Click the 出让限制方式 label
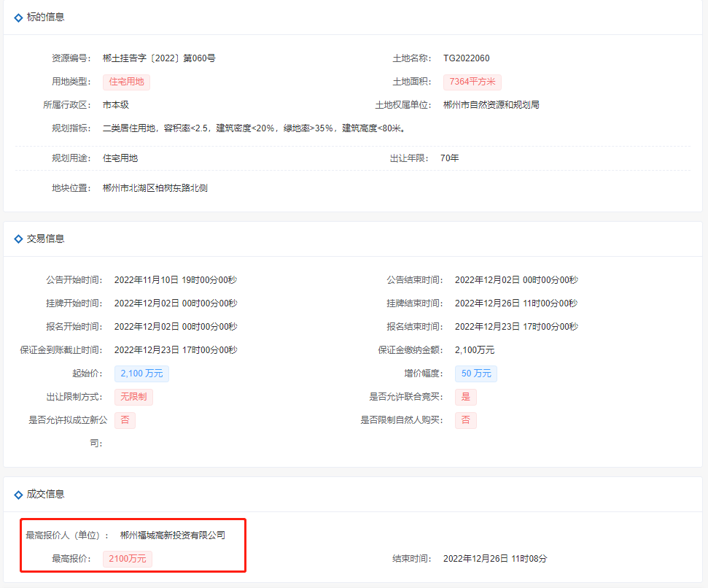Viewport: 708px width, 588px height. [74, 397]
